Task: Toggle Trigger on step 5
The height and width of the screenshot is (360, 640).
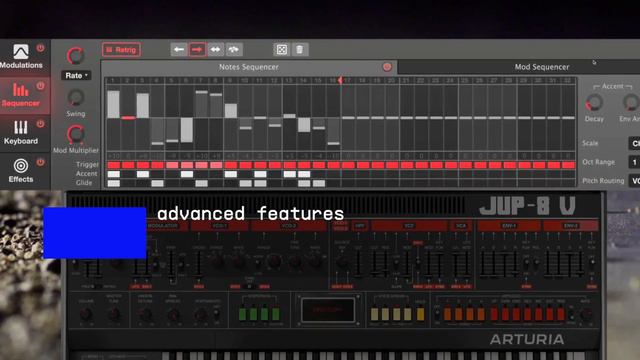Action: 172,165
